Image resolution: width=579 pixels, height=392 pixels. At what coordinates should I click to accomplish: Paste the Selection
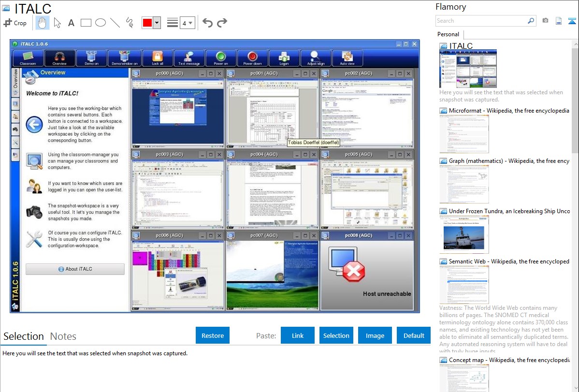point(336,335)
